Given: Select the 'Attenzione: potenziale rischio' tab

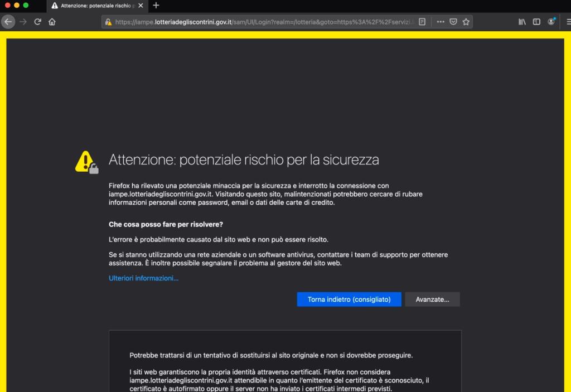Looking at the screenshot, I should (95, 6).
